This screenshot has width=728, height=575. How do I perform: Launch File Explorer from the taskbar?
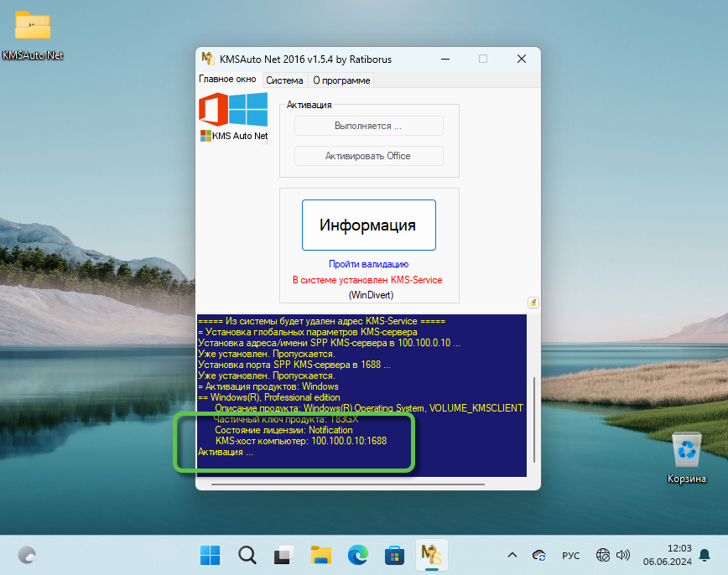click(x=321, y=555)
